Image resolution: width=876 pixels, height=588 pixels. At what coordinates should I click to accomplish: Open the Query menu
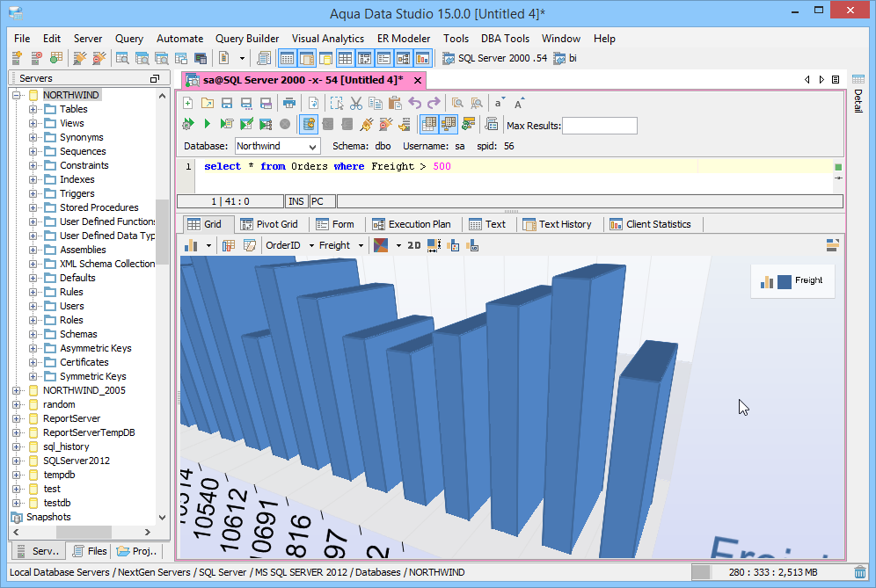(129, 39)
